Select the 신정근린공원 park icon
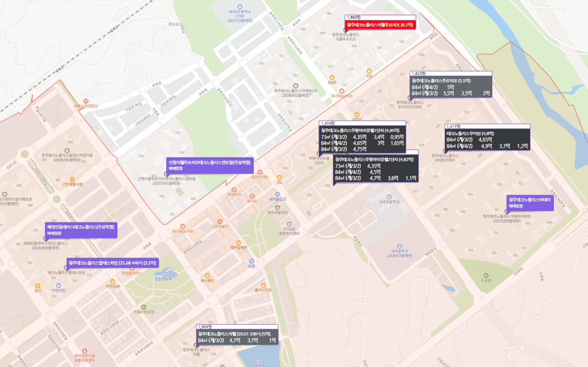Screen dimensions: 588x367 tap(144, 306)
